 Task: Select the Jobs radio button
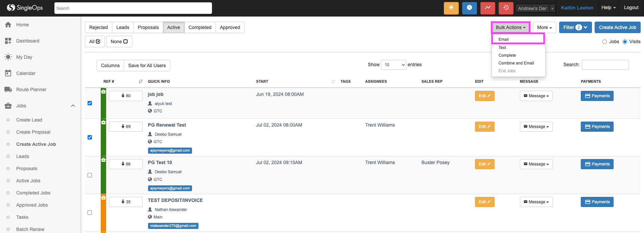click(x=604, y=42)
